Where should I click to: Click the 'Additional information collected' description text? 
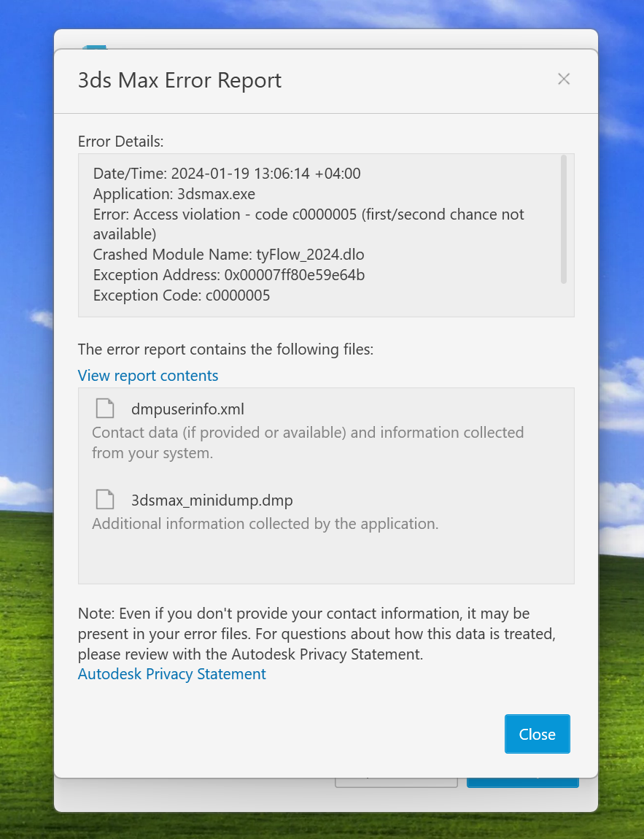(x=265, y=524)
